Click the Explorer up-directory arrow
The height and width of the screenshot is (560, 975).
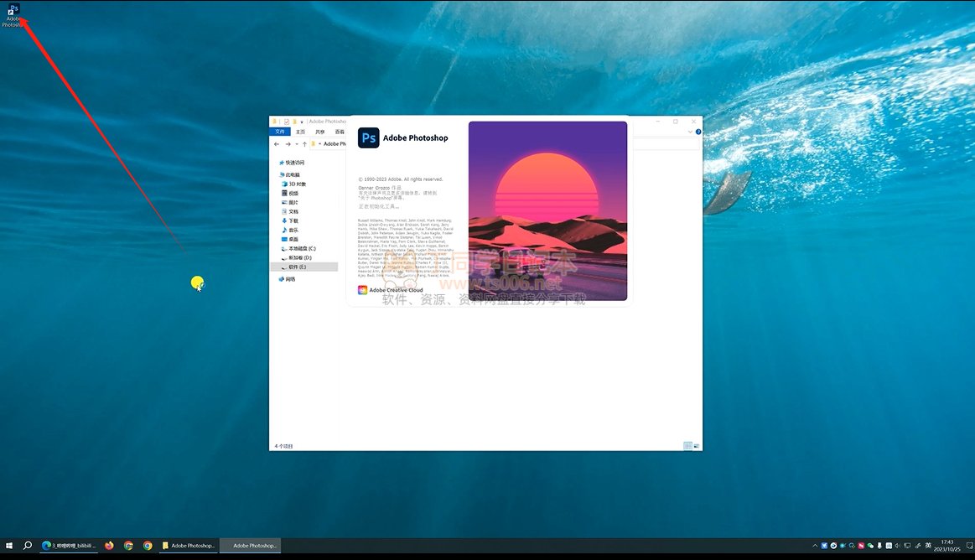[x=304, y=144]
